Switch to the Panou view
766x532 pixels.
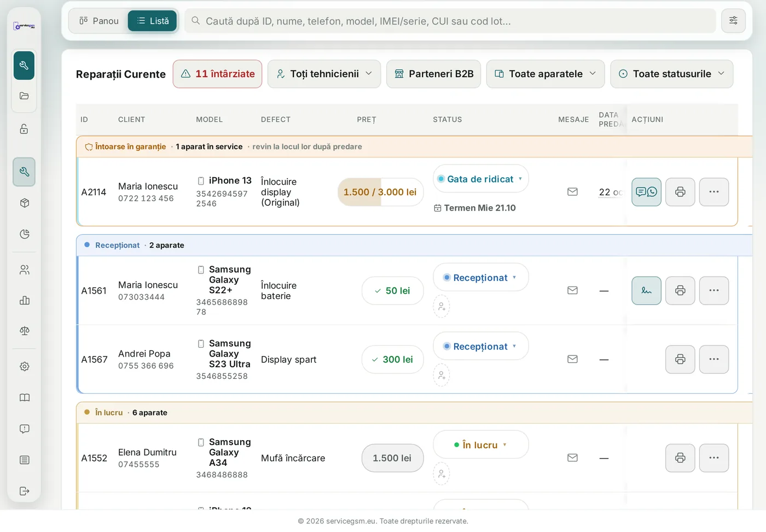(x=99, y=21)
